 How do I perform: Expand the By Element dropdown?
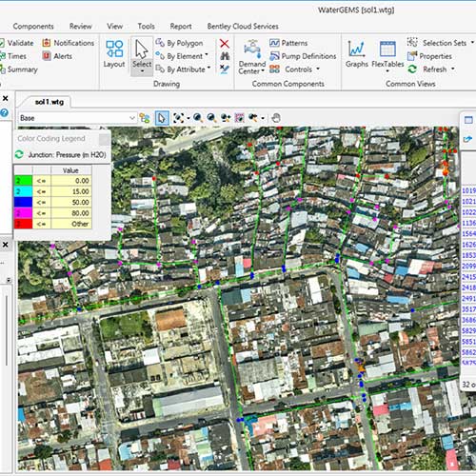coord(207,54)
